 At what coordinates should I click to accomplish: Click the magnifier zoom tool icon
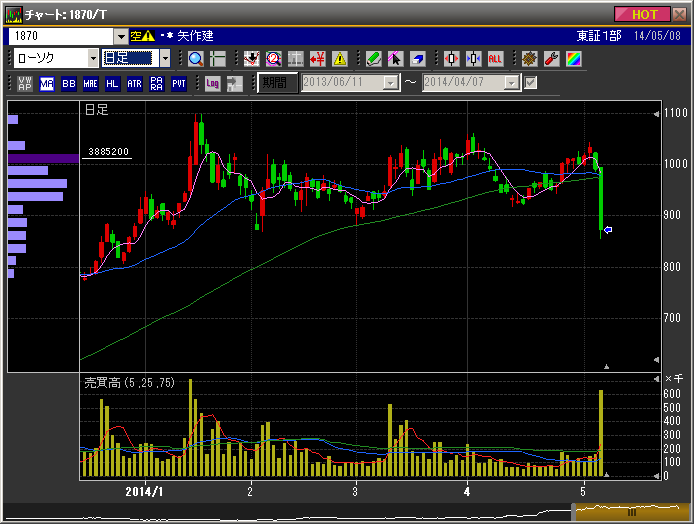point(195,59)
